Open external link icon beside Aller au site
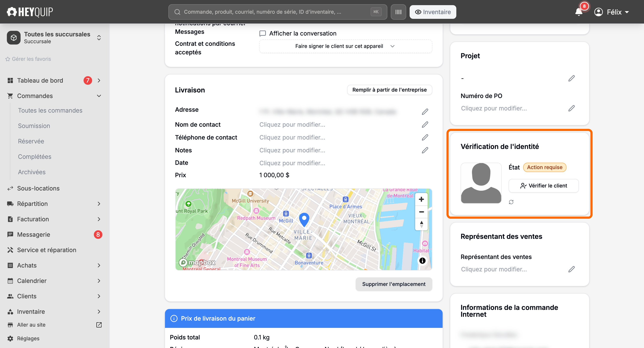 pyautogui.click(x=99, y=325)
